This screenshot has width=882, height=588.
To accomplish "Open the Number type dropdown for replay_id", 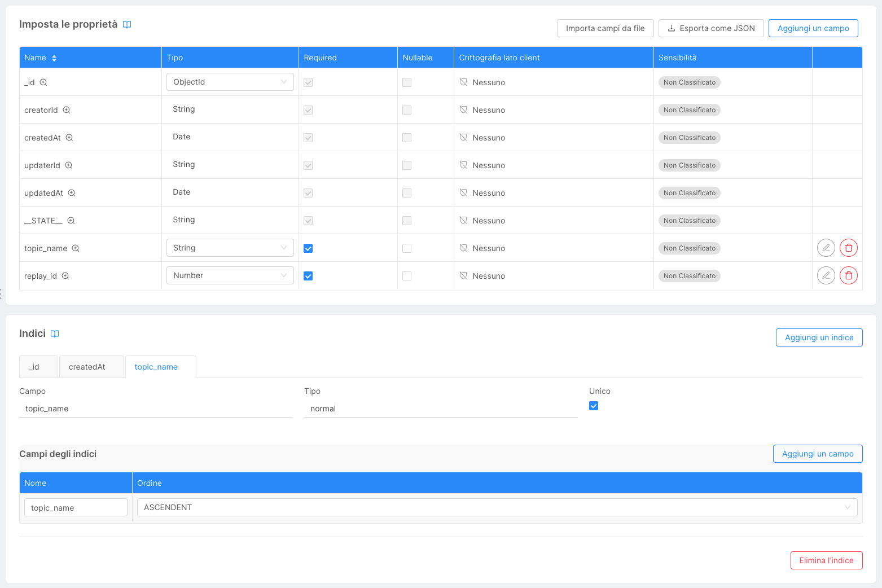I will pos(230,275).
